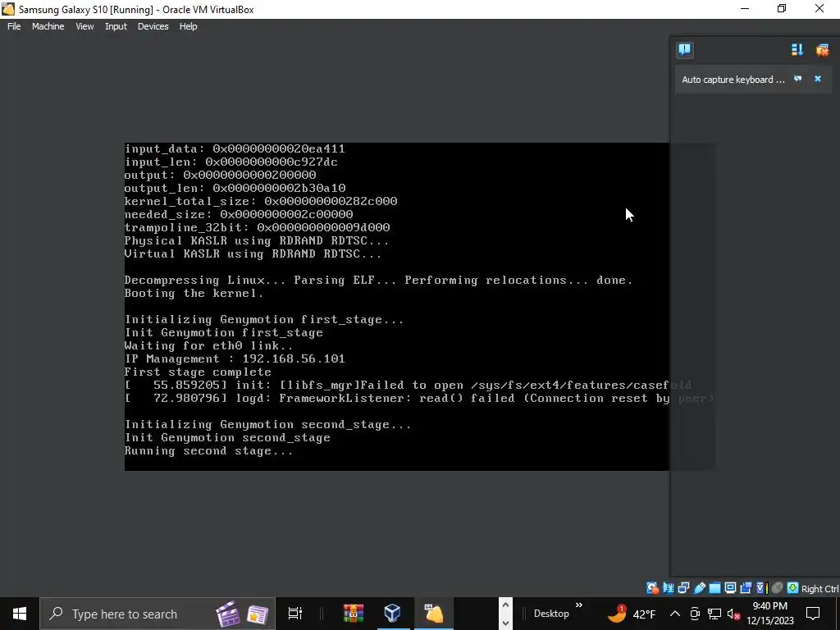Click the mouse integration status icon
The width and height of the screenshot is (840, 630).
[x=778, y=588]
